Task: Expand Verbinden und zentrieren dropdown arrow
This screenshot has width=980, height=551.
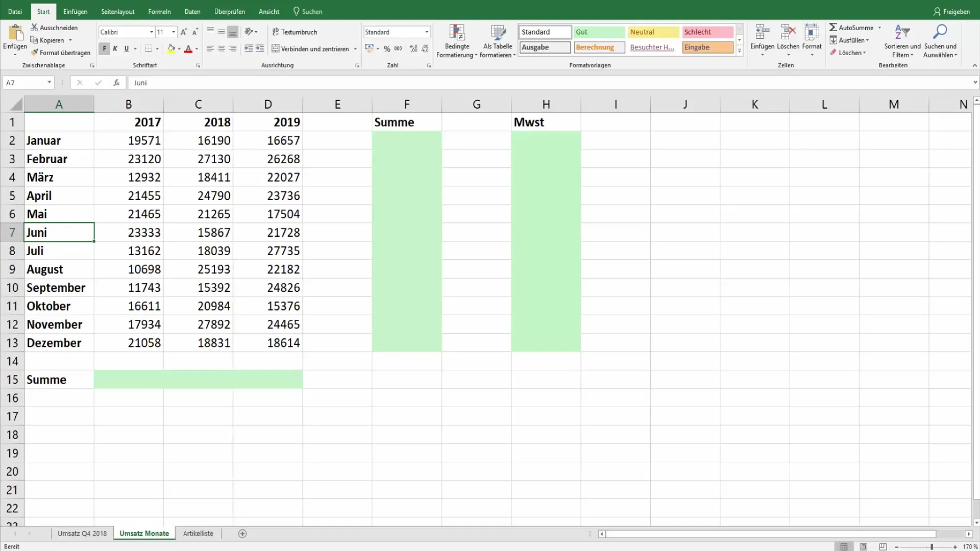Action: [355, 49]
